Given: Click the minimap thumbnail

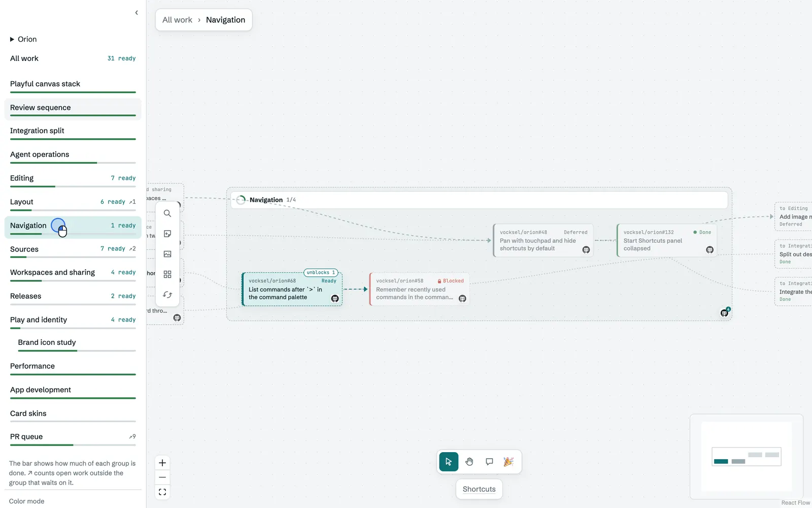Looking at the screenshot, I should click(x=747, y=457).
